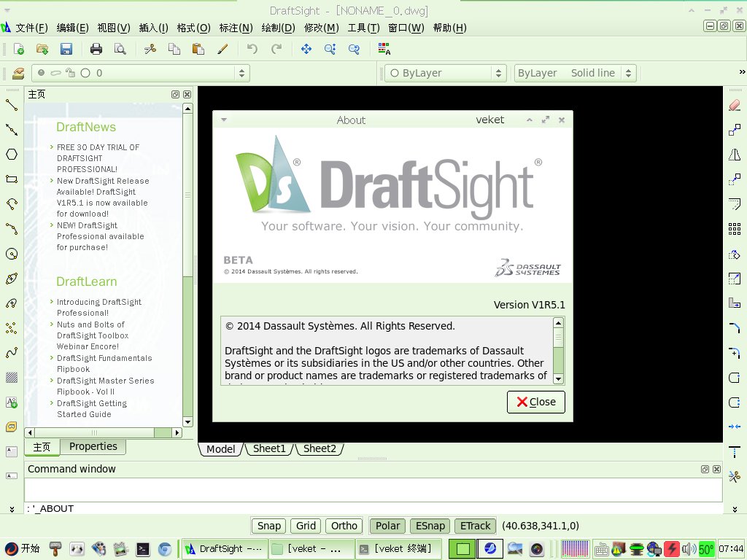Open Print Preview icon
This screenshot has height=560, width=747.
120,49
